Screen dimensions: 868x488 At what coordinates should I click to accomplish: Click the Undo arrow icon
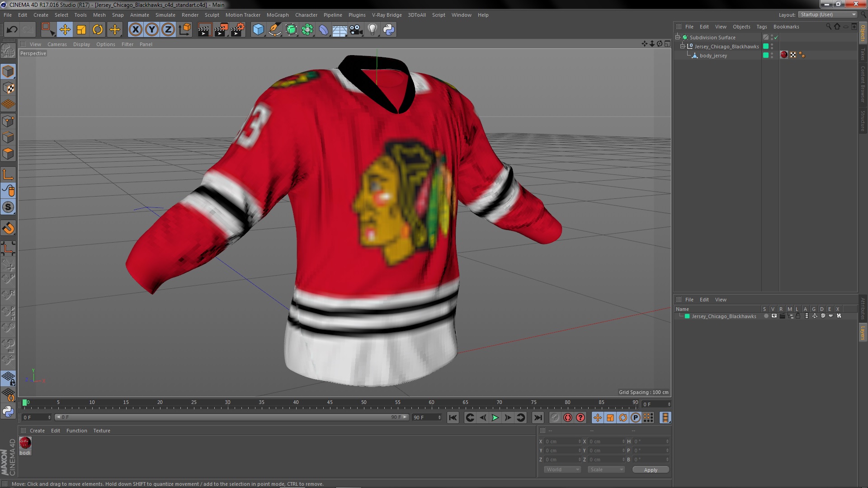[x=12, y=30]
